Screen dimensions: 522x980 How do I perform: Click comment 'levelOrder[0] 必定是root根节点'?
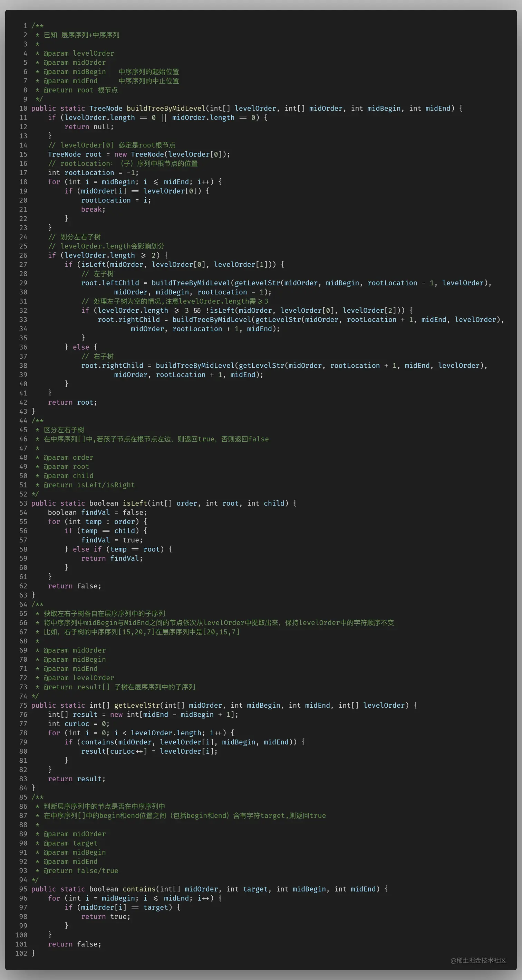click(x=112, y=145)
